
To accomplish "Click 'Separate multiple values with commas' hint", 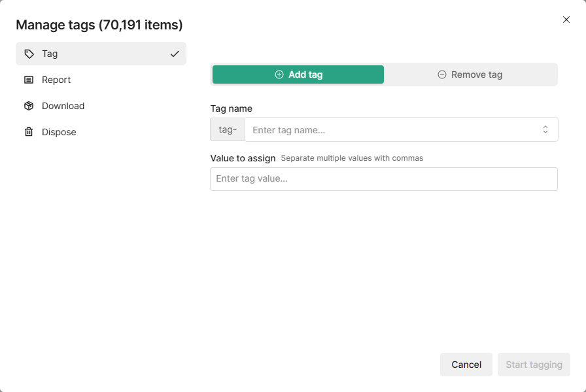I will 352,158.
